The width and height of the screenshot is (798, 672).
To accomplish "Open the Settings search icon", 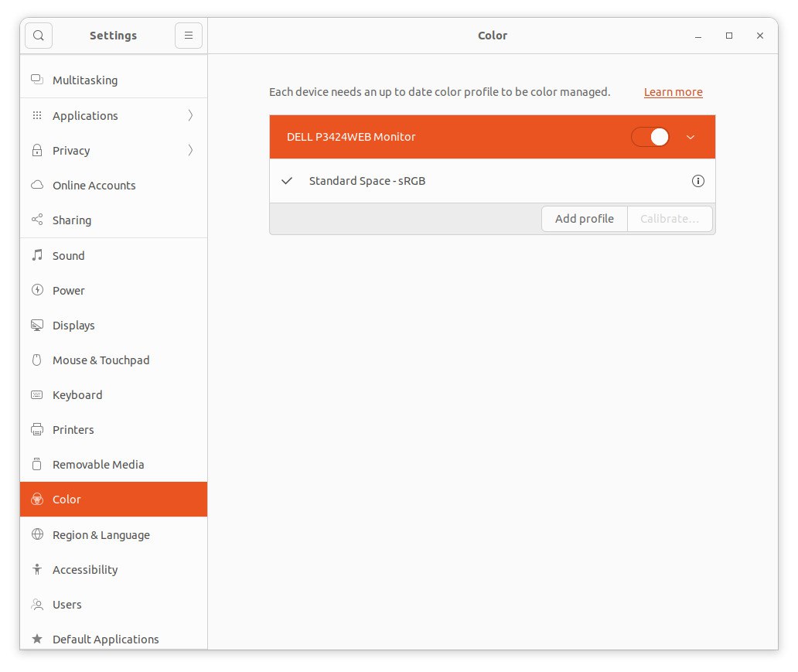I will click(39, 36).
